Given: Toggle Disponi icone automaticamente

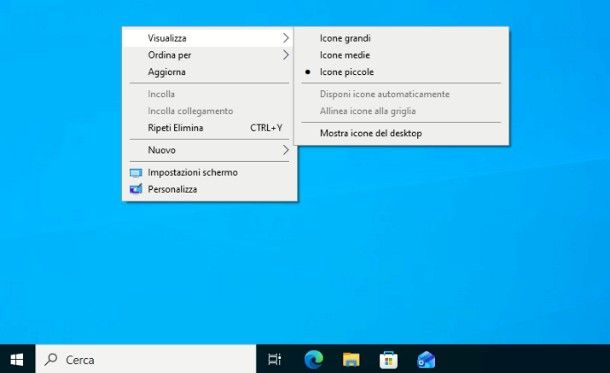Looking at the screenshot, I should tap(401, 94).
